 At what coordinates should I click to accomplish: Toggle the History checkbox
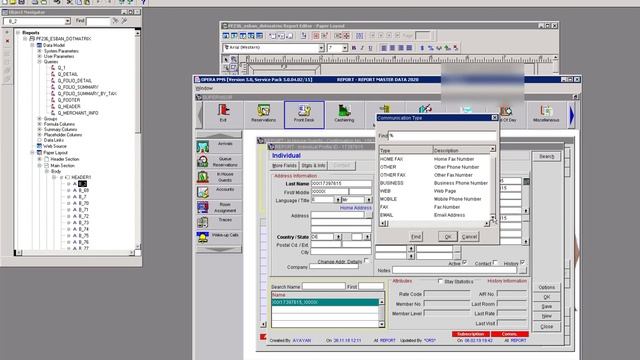(x=522, y=262)
